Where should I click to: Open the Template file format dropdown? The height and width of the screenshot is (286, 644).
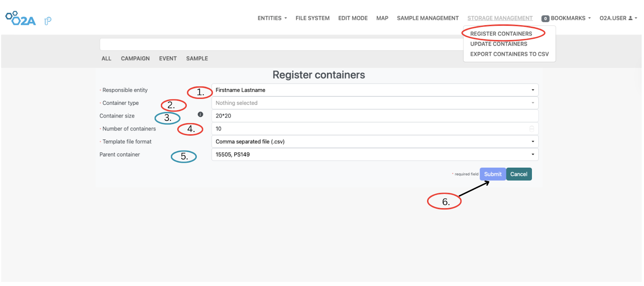tap(533, 141)
